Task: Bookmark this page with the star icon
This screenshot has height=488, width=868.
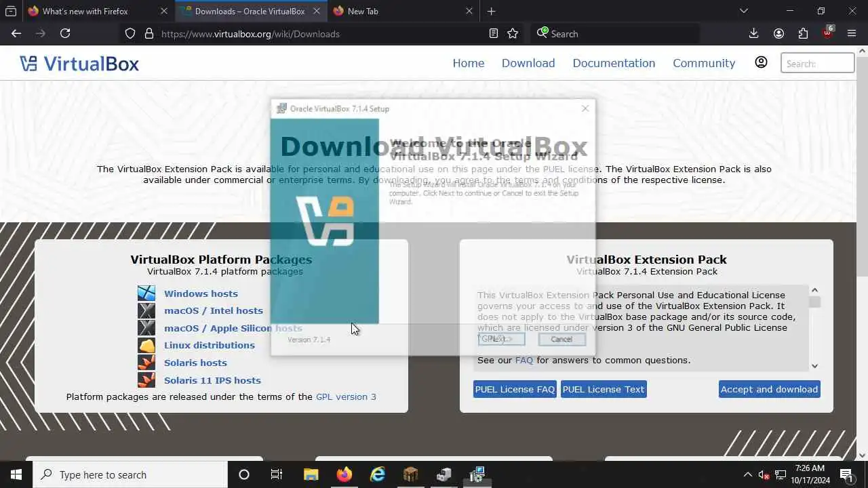Action: point(513,33)
